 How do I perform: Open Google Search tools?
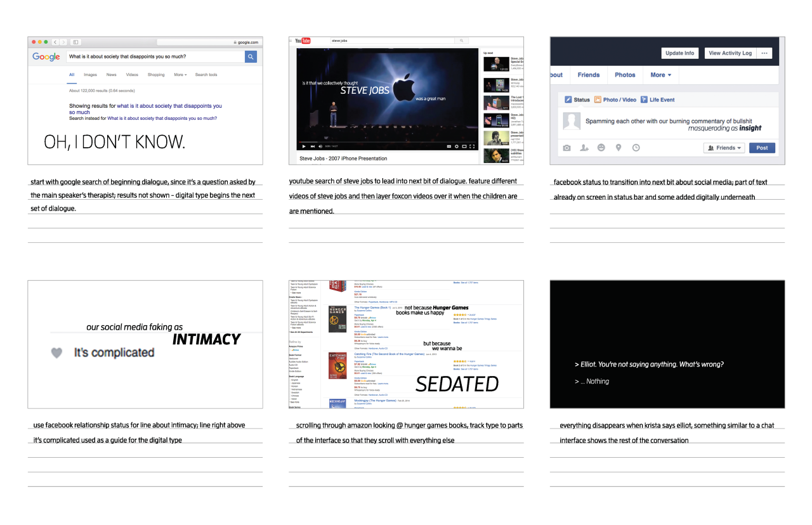tap(206, 75)
